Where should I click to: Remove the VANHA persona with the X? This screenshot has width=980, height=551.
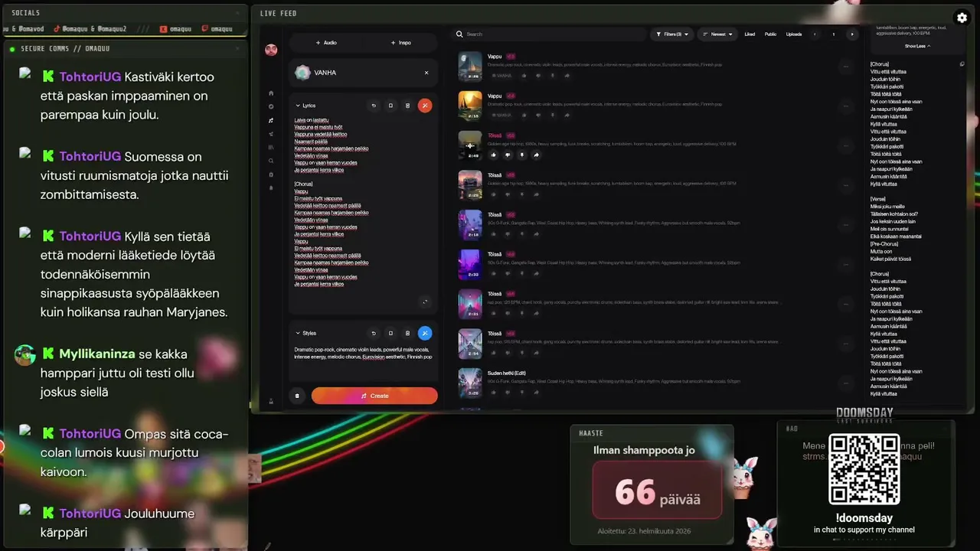426,73
